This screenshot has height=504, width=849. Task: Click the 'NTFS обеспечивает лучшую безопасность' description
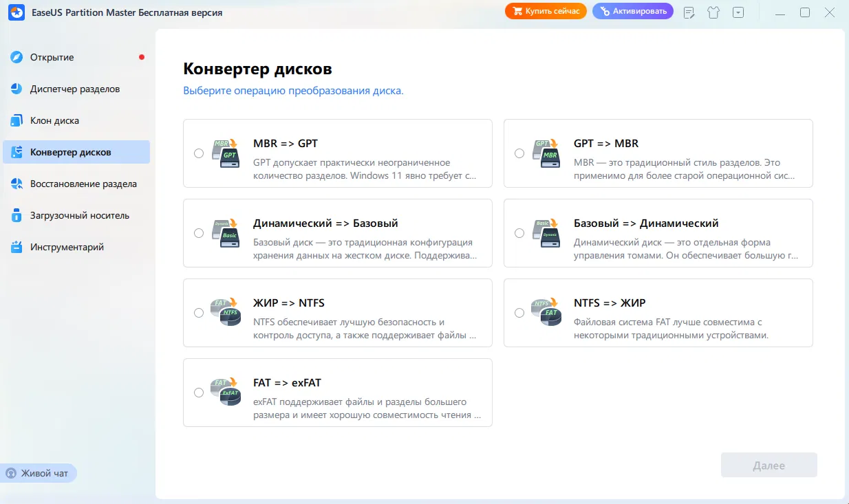point(365,329)
